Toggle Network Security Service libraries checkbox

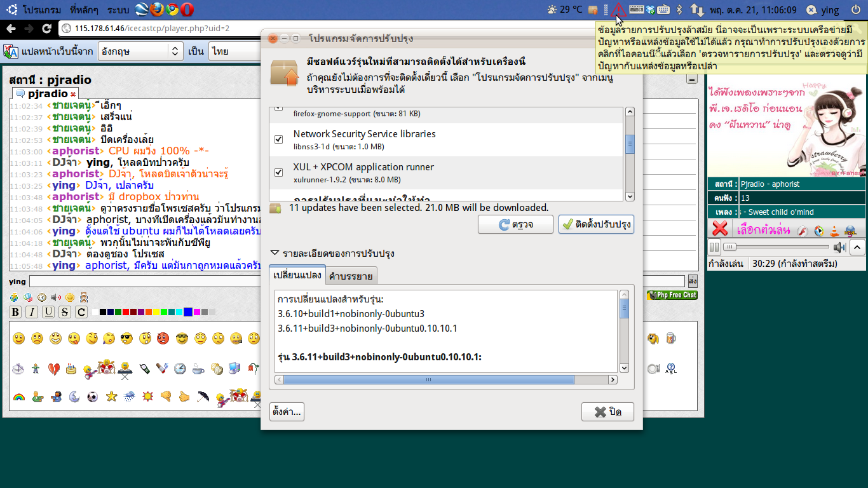(278, 139)
